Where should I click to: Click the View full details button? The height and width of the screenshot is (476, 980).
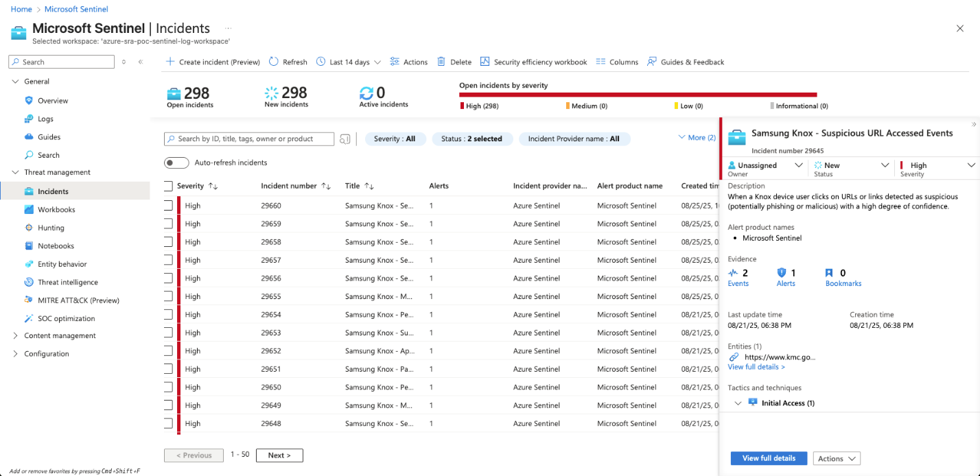(x=769, y=458)
